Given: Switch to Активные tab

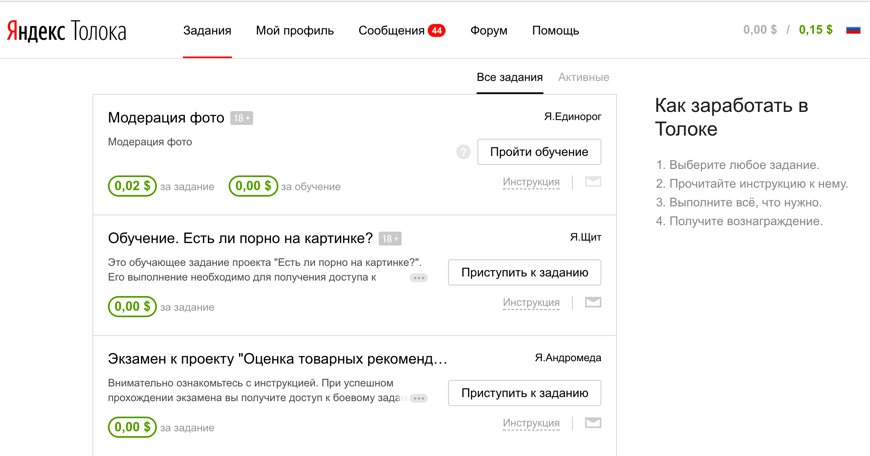Looking at the screenshot, I should coord(584,78).
